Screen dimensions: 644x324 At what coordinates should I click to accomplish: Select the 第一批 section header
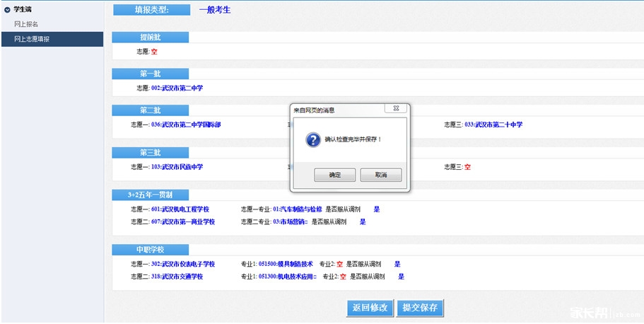(150, 74)
